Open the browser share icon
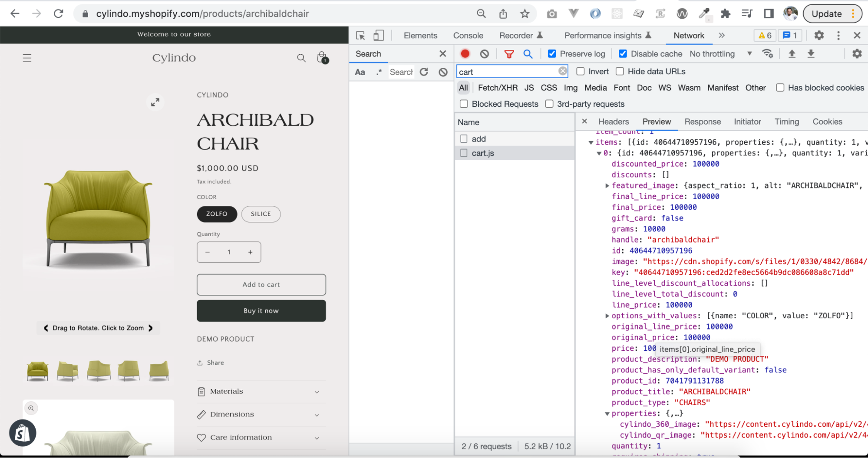This screenshot has height=458, width=868. click(x=503, y=14)
